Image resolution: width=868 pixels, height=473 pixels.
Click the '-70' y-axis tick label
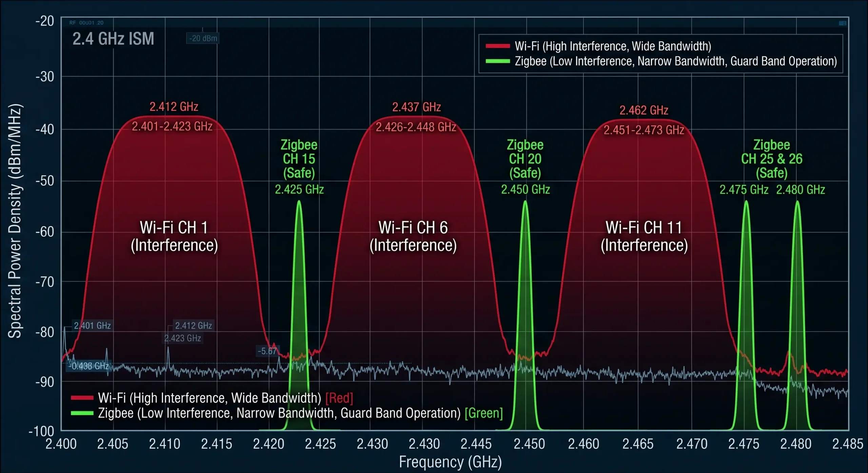tap(45, 282)
